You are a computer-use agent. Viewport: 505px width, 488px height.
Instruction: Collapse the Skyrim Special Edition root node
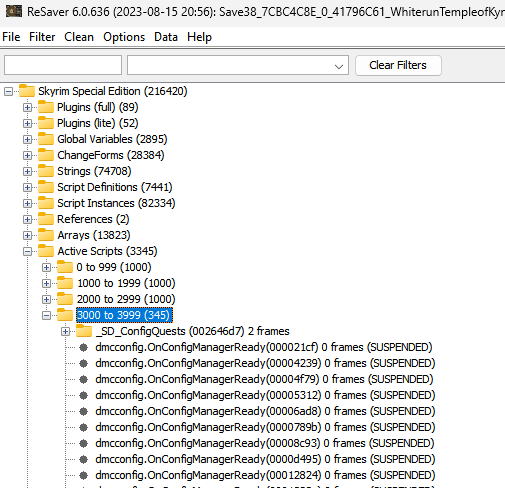tap(8, 91)
